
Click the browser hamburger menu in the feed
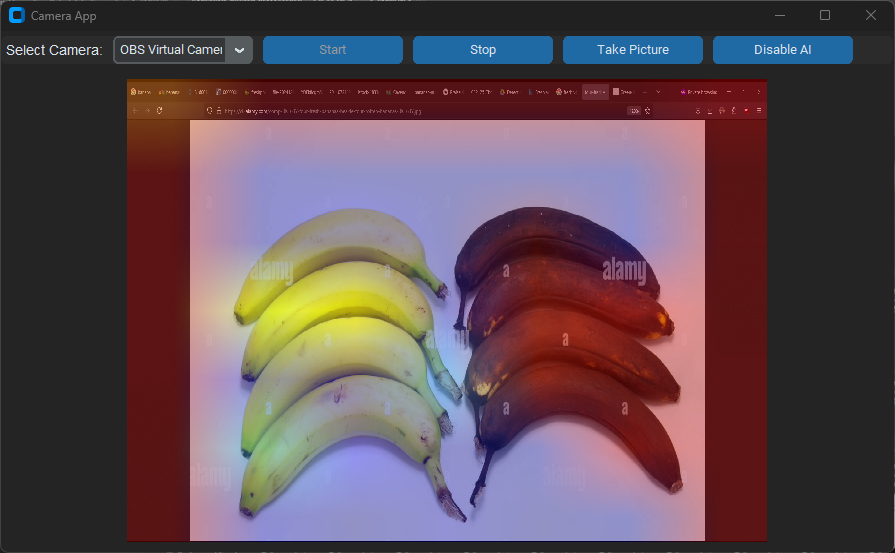pos(759,111)
